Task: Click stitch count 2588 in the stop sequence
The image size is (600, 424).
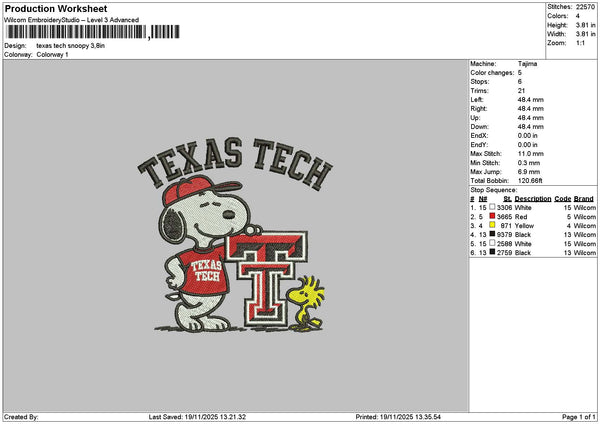Action: tap(504, 244)
